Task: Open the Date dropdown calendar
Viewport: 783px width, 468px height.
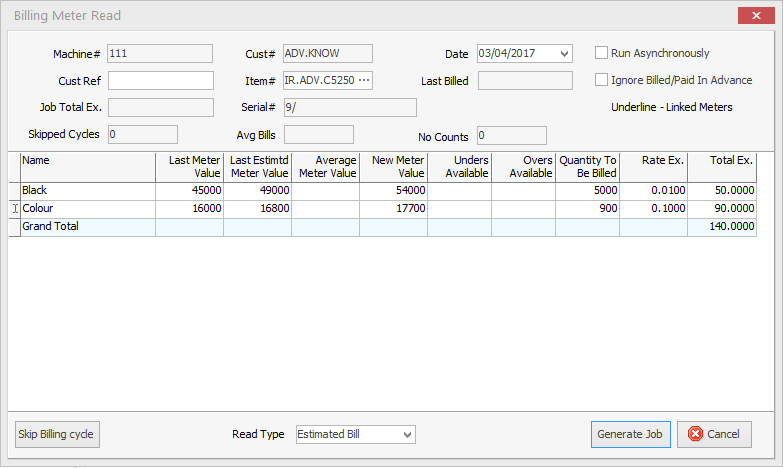Action: [x=565, y=54]
